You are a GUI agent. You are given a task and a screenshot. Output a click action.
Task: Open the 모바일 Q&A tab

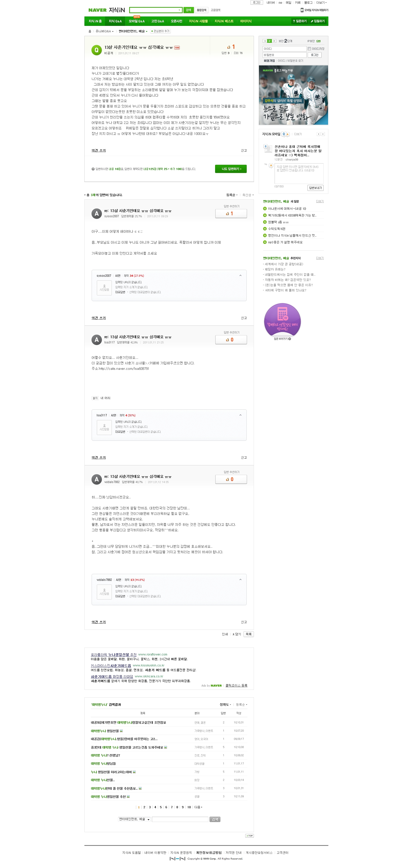pos(136,21)
